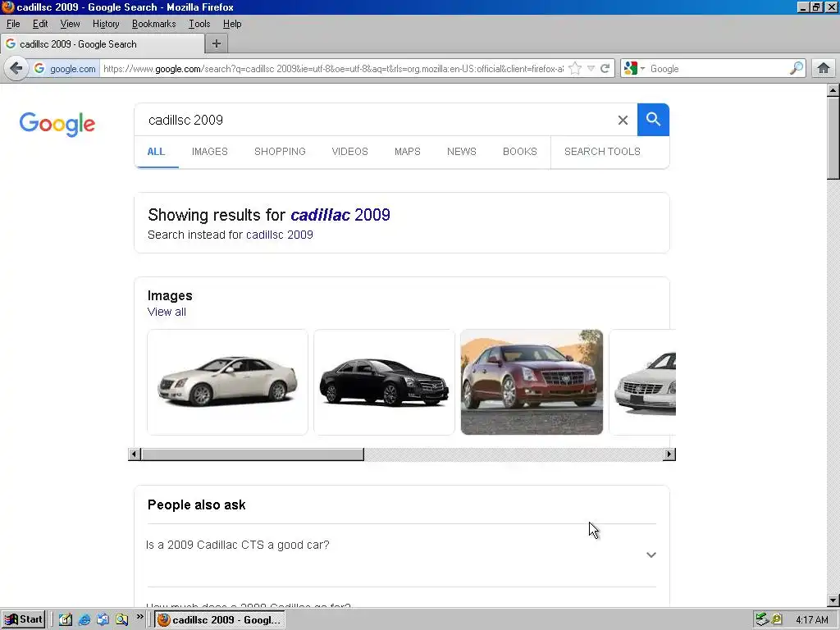This screenshot has width=840, height=630.
Task: Open the black Cadillac sedan thumbnail
Action: pos(384,382)
